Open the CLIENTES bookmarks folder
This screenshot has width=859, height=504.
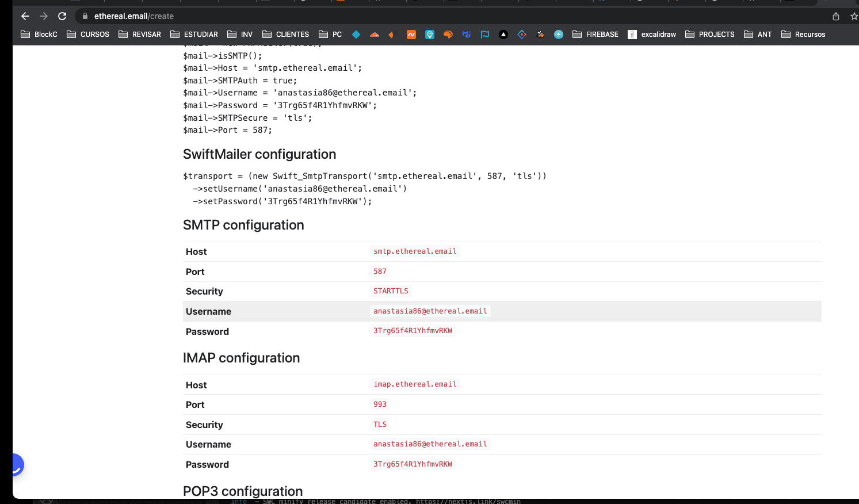point(285,35)
